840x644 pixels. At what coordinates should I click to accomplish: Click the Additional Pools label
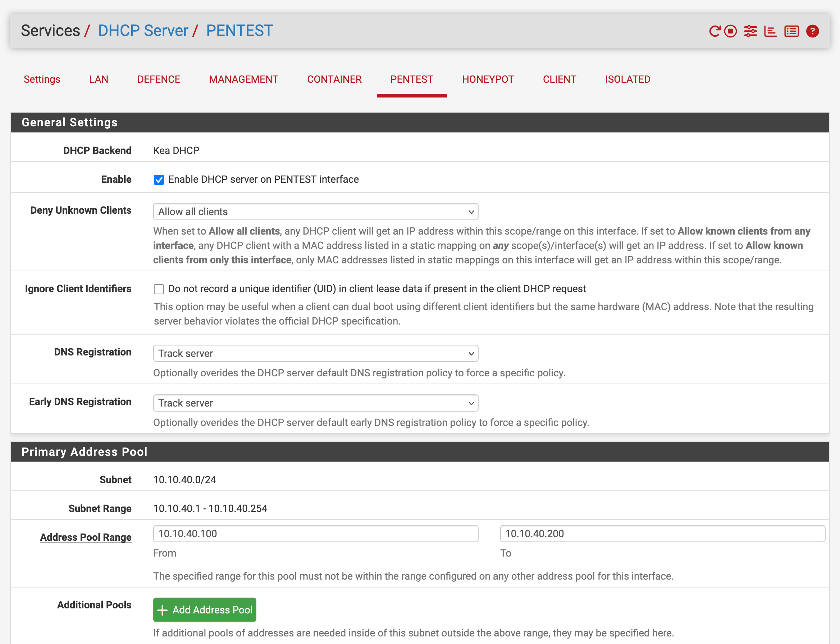coord(94,604)
